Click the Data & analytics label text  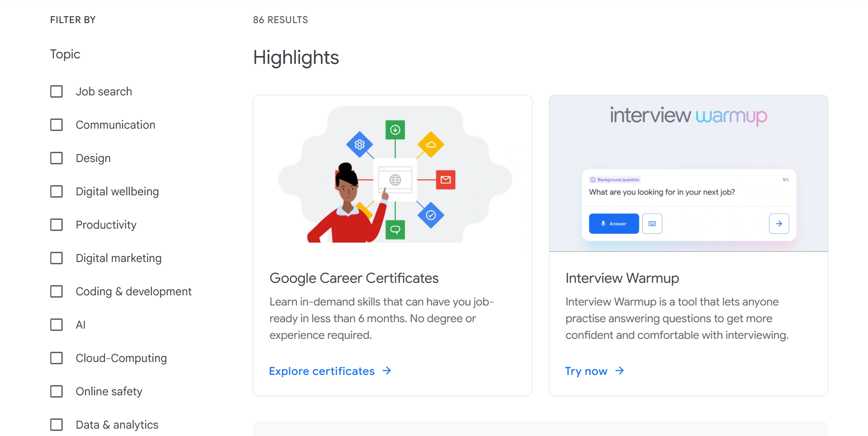(117, 425)
